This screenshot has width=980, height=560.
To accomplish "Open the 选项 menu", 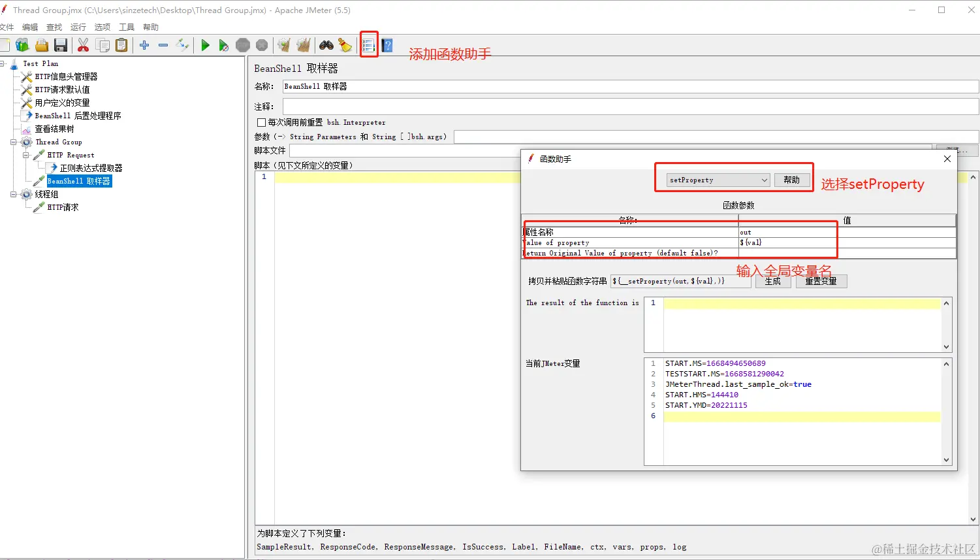I will (x=103, y=27).
